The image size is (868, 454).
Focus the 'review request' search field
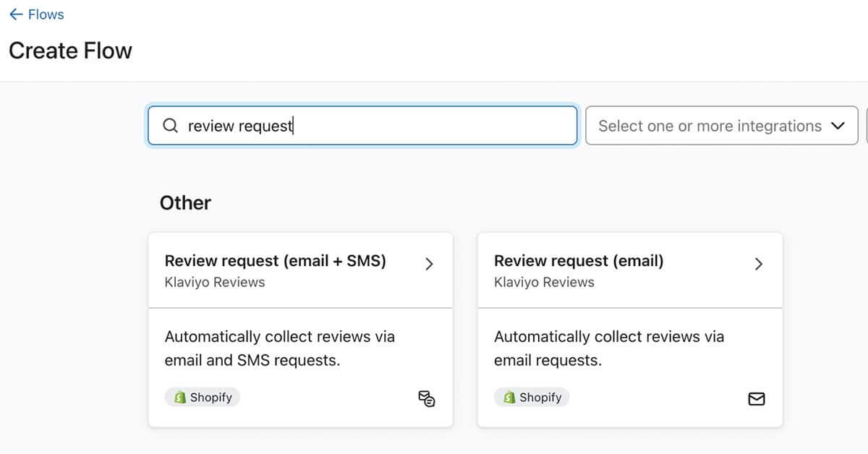362,126
